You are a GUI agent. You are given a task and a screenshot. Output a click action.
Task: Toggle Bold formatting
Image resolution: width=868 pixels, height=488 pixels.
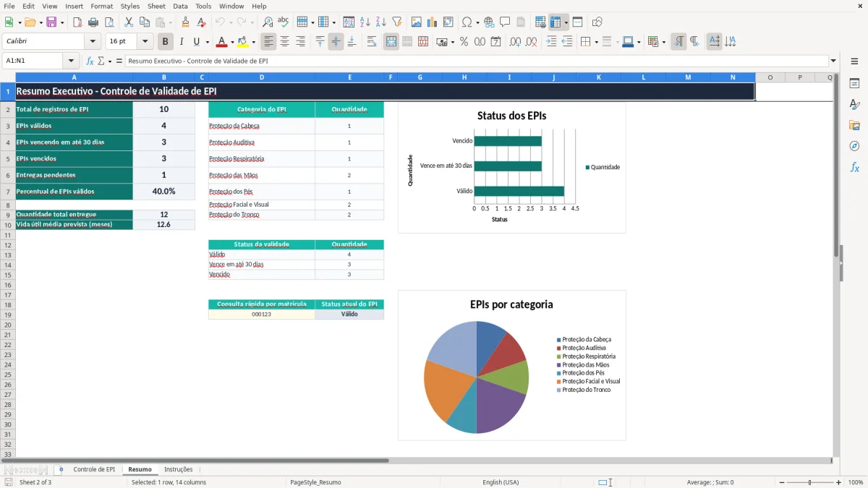tap(166, 42)
